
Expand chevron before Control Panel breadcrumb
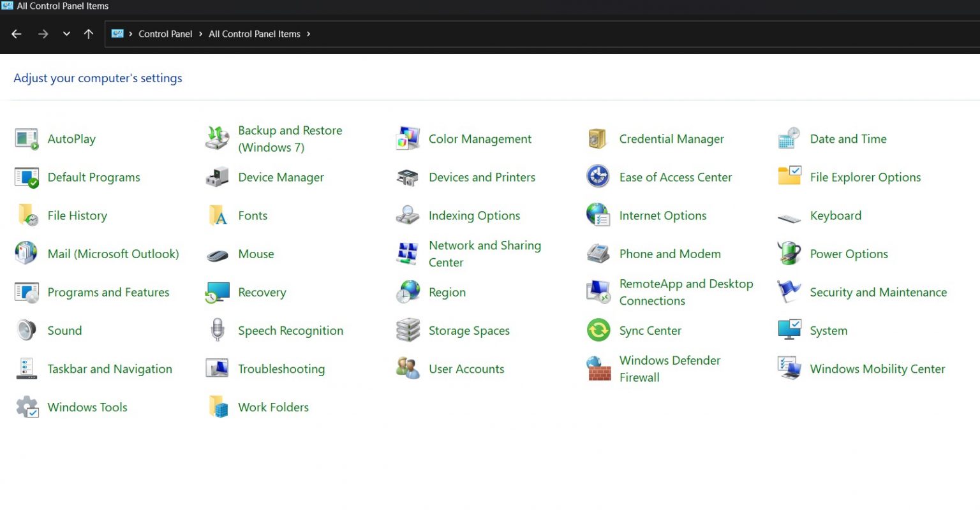point(130,34)
